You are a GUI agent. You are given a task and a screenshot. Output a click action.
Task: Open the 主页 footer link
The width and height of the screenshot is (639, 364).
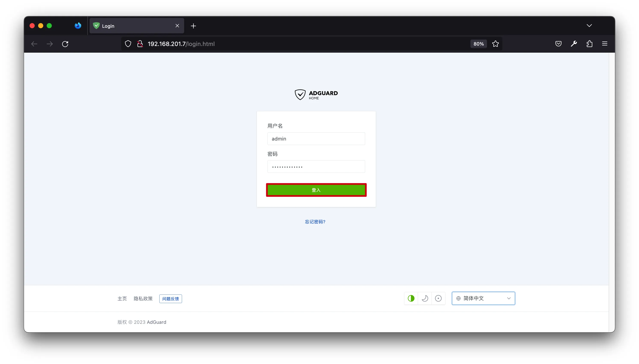[122, 299]
